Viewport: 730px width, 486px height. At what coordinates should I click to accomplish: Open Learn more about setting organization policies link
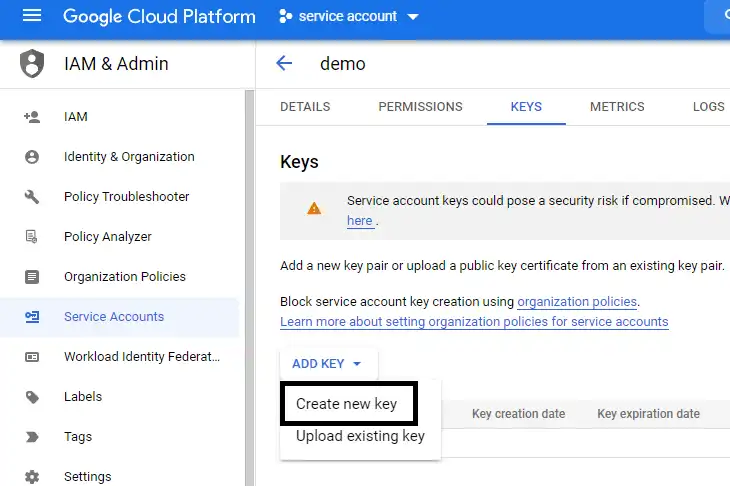[474, 322]
